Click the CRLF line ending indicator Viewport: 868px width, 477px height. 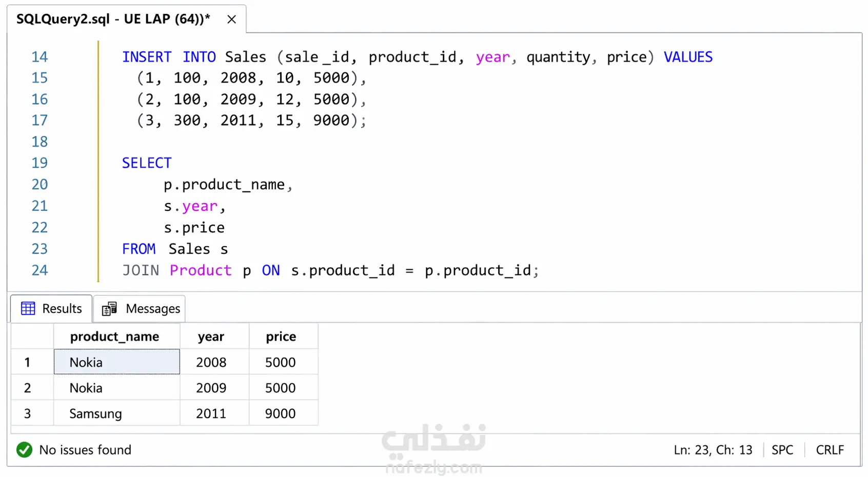[830, 450]
